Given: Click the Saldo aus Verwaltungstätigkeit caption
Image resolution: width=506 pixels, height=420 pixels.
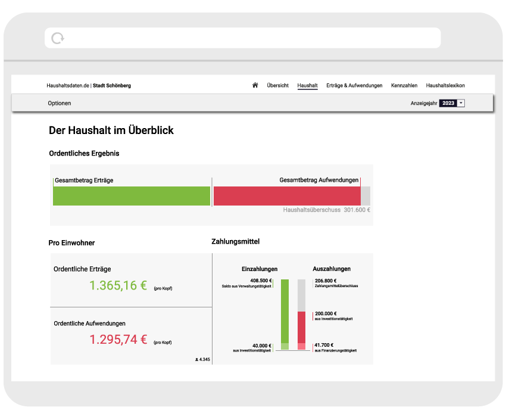Looking at the screenshot, I should 246,287.
